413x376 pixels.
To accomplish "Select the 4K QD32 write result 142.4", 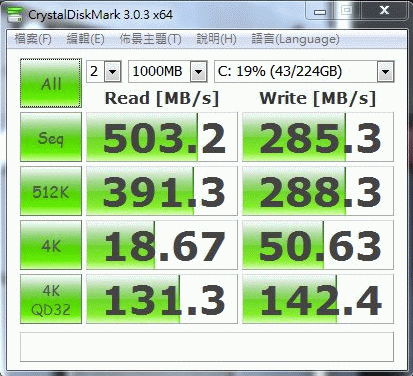I will pyautogui.click(x=318, y=299).
